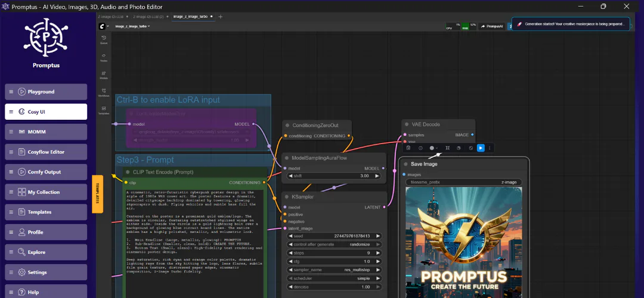Viewport: 644px width, 298px height.
Task: Open the Models panel in the sidebar
Action: [104, 75]
